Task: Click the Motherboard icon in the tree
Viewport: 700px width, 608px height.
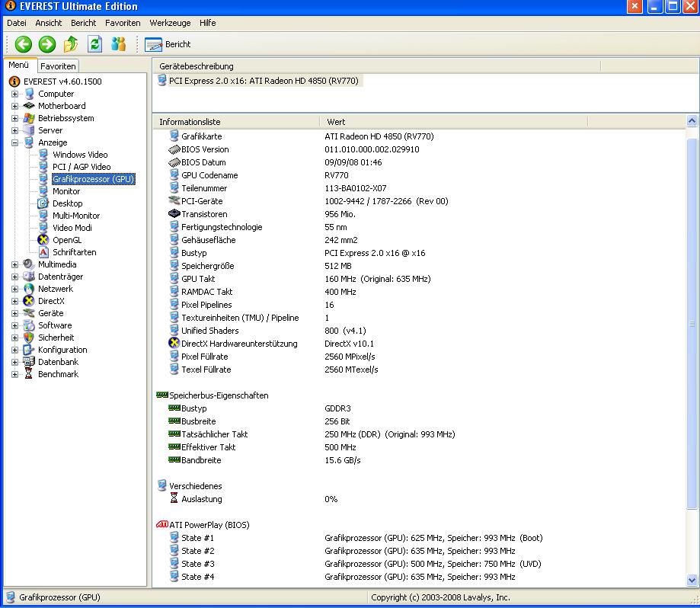Action: coord(29,106)
